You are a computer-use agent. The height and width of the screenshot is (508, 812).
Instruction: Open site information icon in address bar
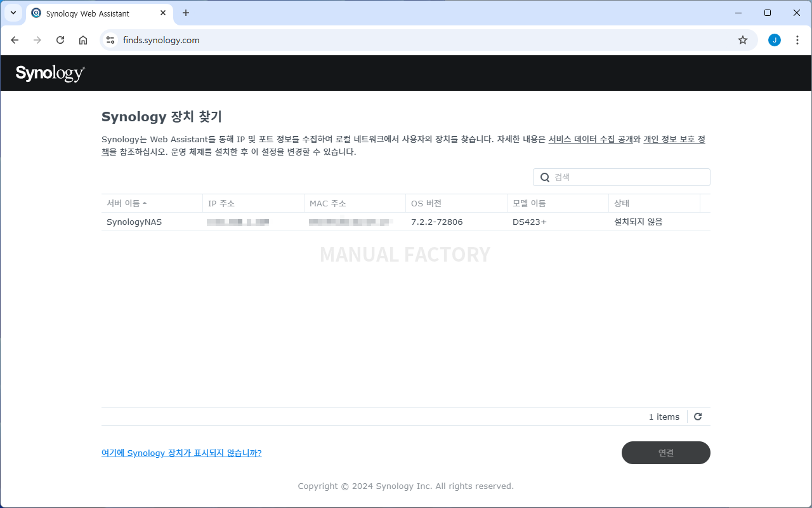tap(110, 40)
